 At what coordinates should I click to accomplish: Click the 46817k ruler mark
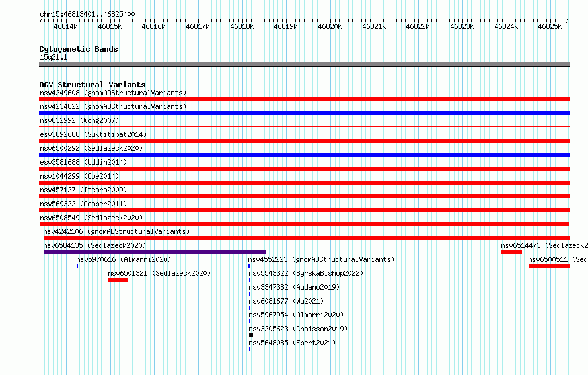click(x=198, y=26)
